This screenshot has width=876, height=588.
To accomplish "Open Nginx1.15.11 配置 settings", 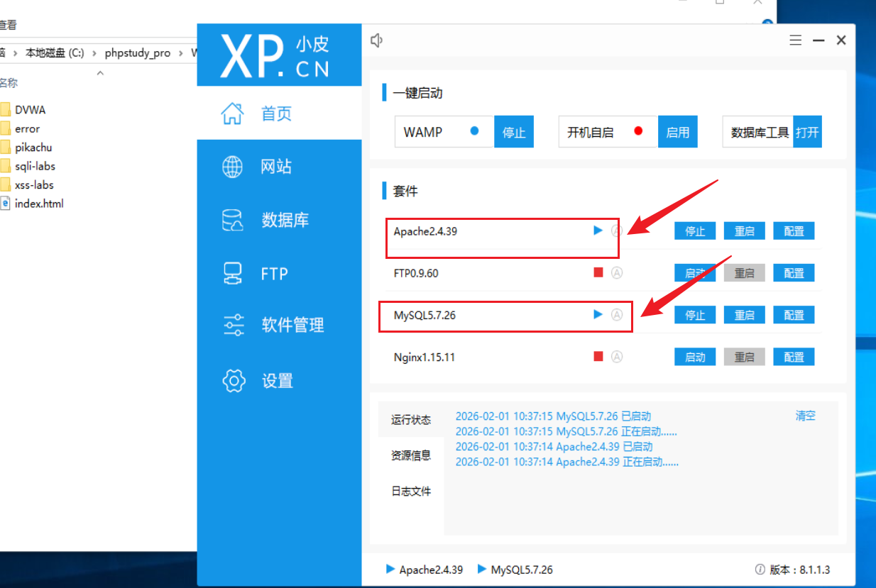I will (x=794, y=356).
